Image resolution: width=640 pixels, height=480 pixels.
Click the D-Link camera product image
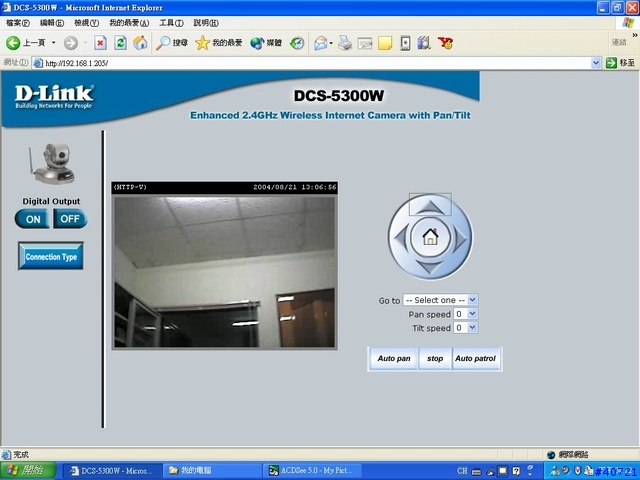tap(52, 164)
